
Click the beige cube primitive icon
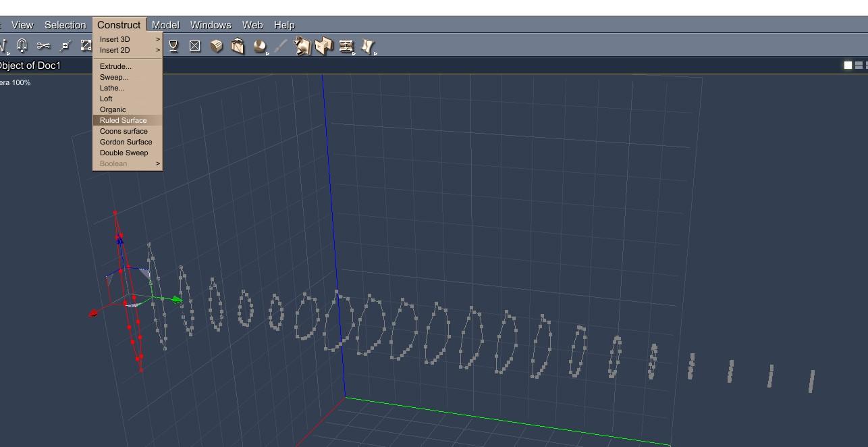point(216,46)
